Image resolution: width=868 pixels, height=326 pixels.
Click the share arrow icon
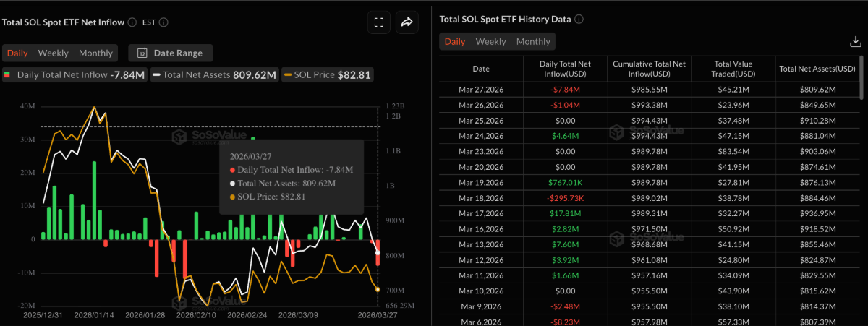click(407, 22)
